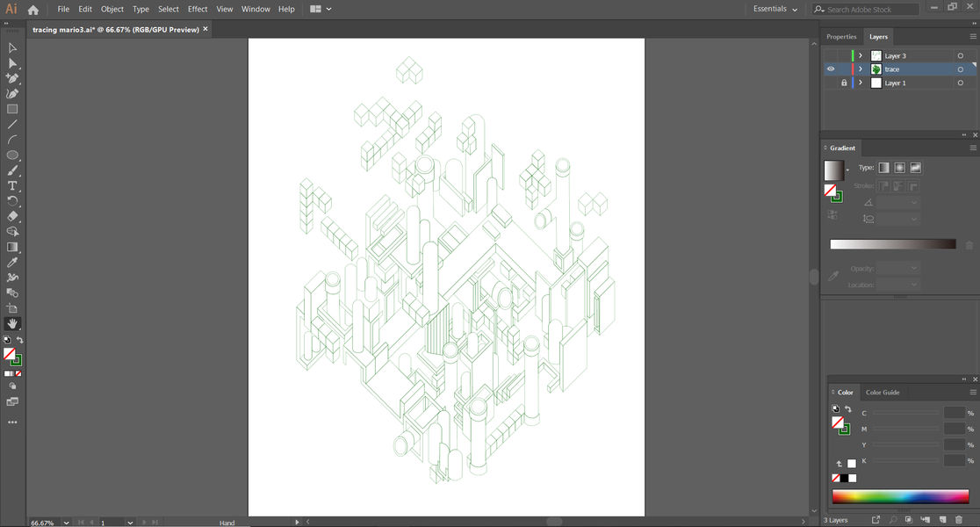The image size is (980, 527).
Task: Pick the Eyedropper tool in the toolbar
Action: [12, 263]
